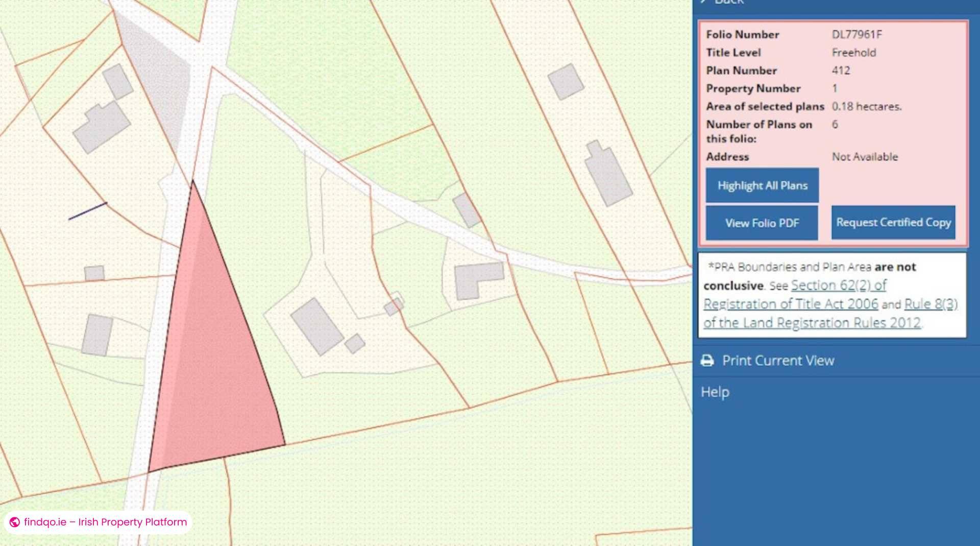Select "Print Current View"
The height and width of the screenshot is (546, 980).
point(778,361)
